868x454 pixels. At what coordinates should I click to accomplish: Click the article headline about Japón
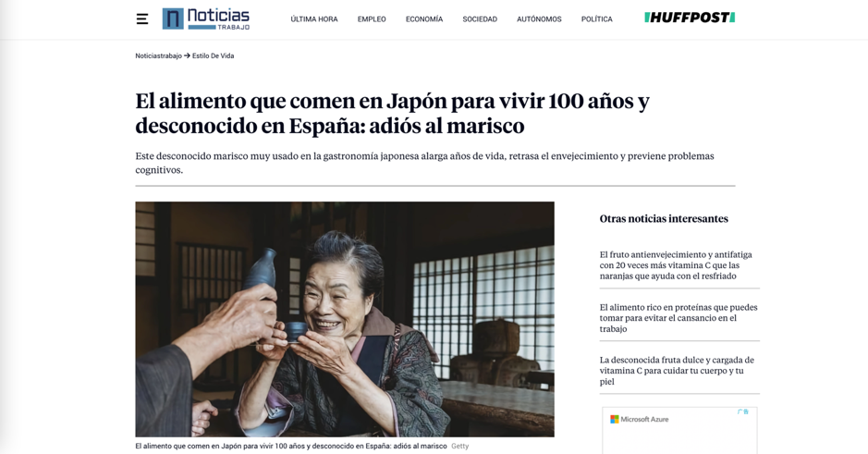coord(393,113)
